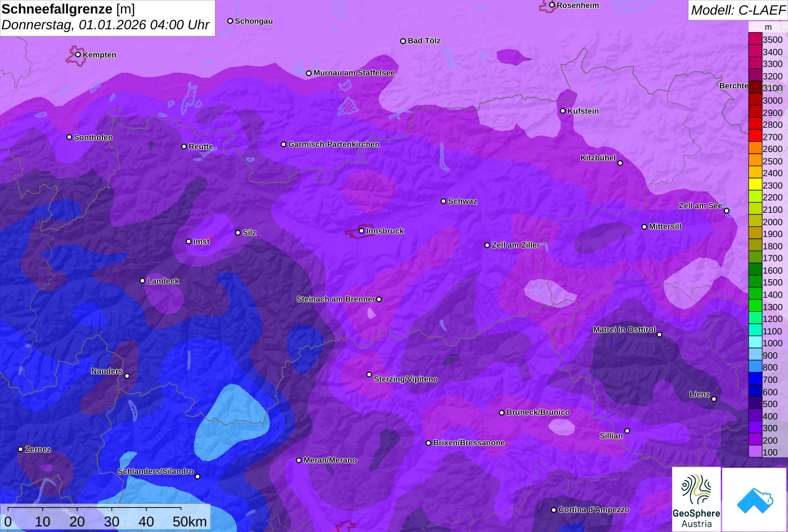Click the Schwaz location dot
Screen dimensions: 788x532
coord(444,201)
